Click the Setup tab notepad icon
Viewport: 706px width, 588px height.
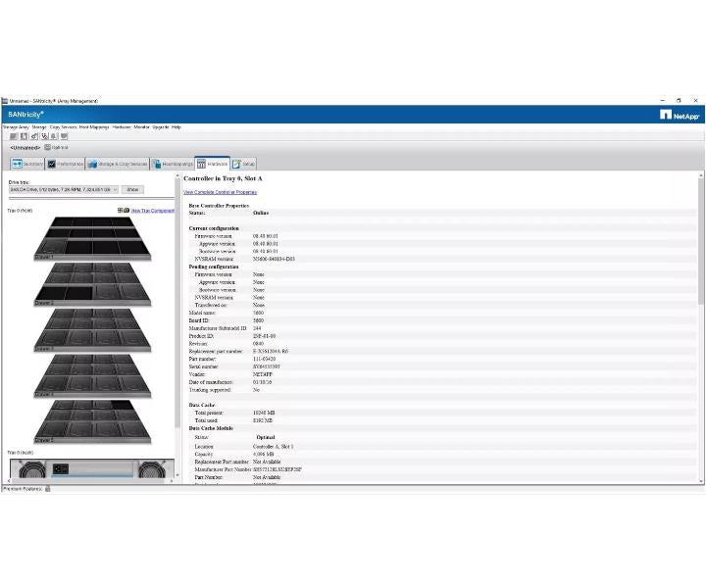point(236,165)
